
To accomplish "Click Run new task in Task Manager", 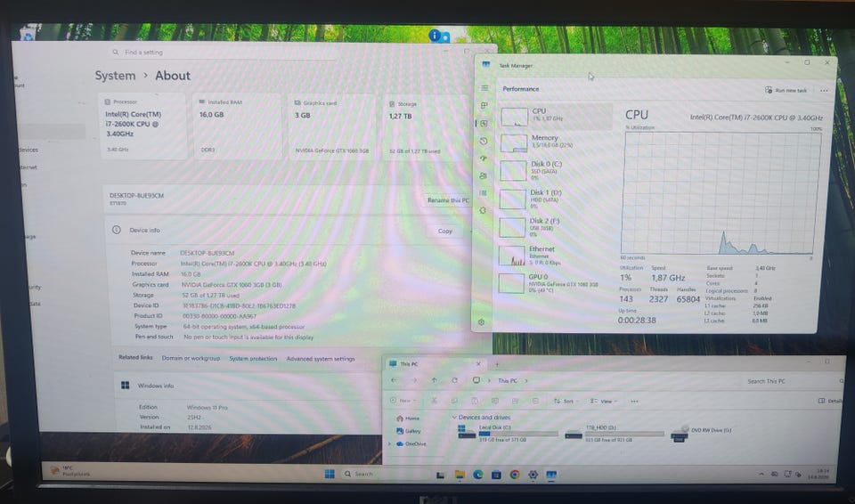I will [x=786, y=90].
